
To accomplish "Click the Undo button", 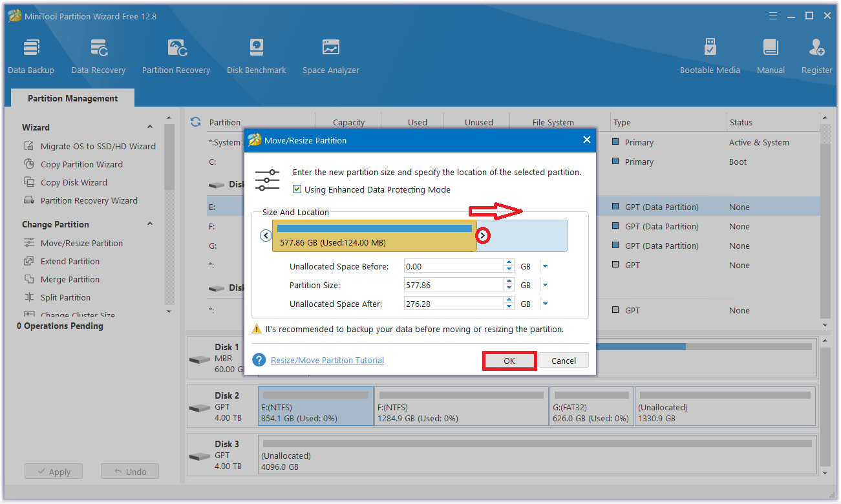I will coord(129,472).
